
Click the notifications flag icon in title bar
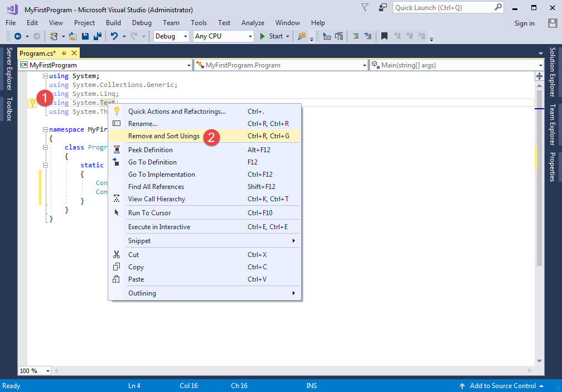(x=365, y=7)
